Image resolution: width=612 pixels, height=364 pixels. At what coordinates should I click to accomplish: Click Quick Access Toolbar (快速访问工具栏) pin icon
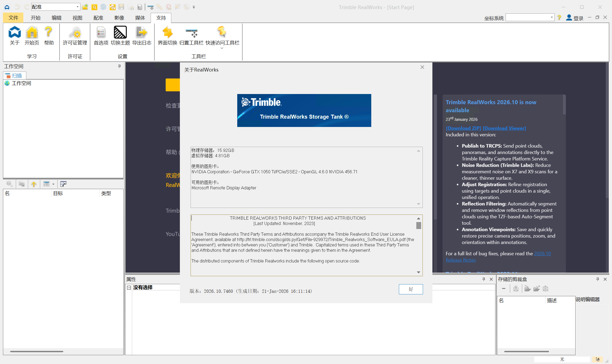point(222,32)
